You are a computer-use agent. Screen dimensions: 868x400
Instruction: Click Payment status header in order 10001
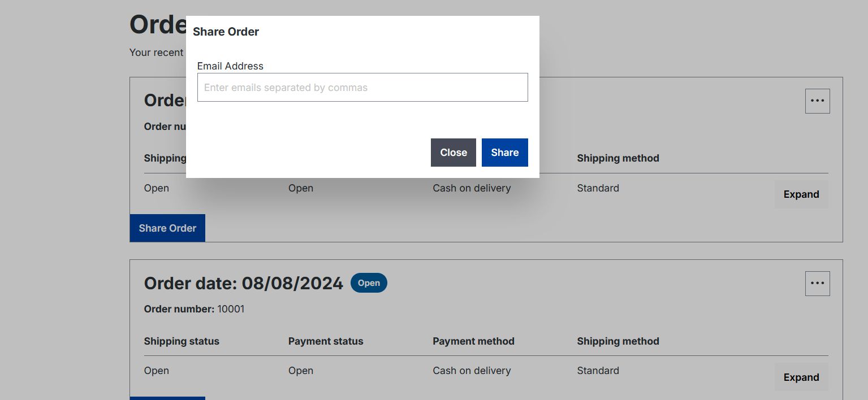point(326,341)
